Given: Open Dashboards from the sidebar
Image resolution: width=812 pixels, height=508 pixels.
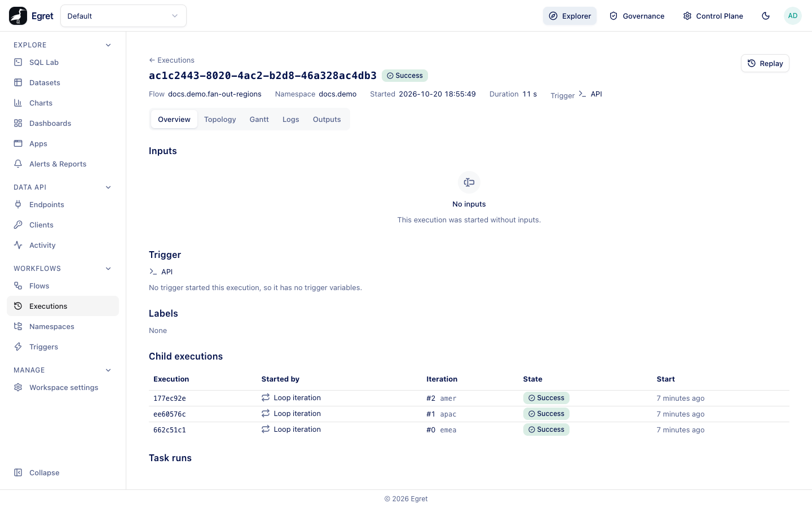Looking at the screenshot, I should tap(63, 123).
